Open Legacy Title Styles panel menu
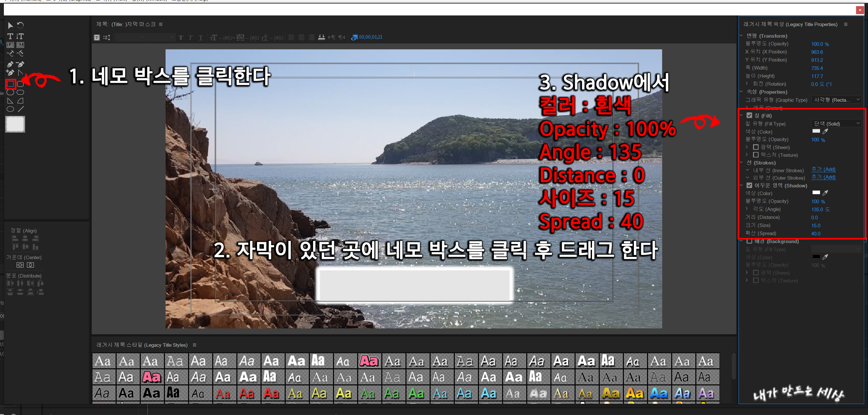This screenshot has width=868, height=415. coord(195,345)
